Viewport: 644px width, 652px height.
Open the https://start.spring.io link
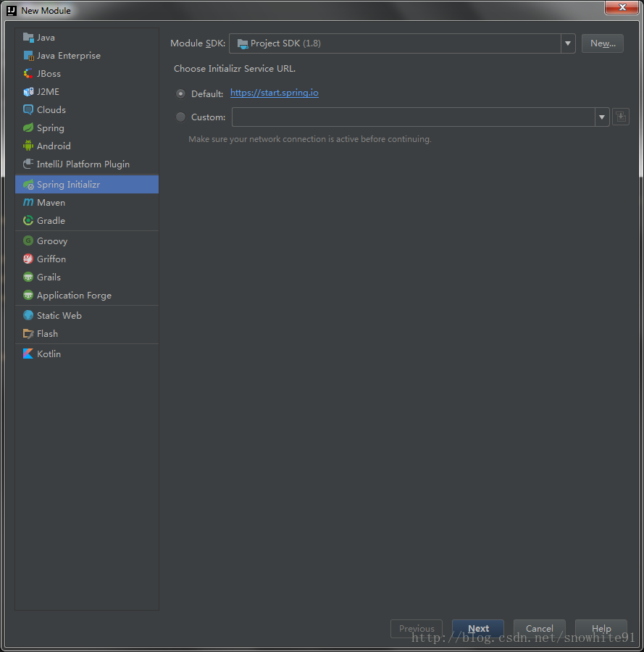pyautogui.click(x=275, y=93)
